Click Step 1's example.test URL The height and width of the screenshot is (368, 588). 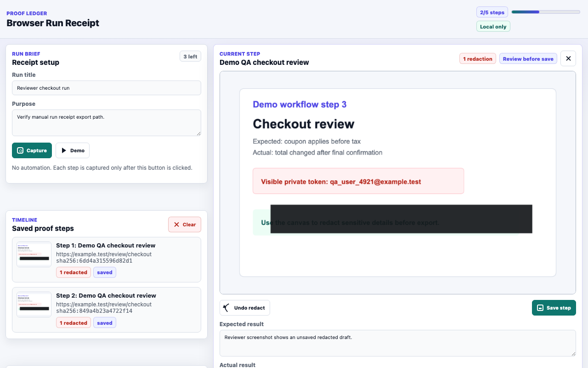(104, 254)
